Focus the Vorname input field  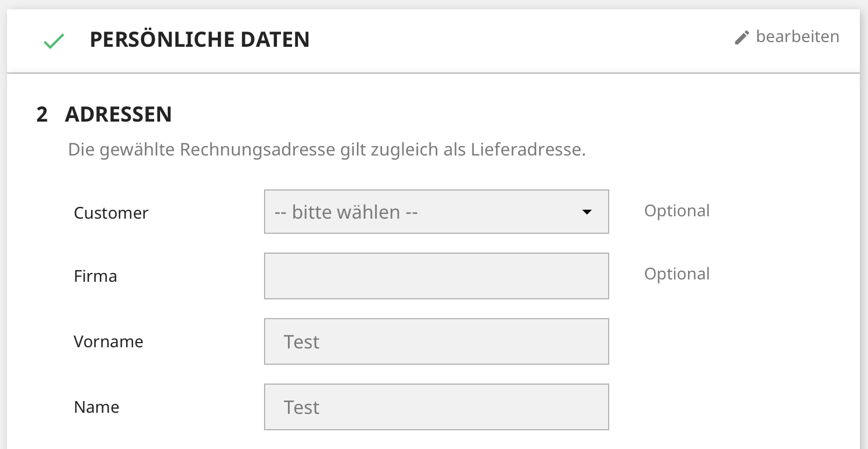pos(436,341)
